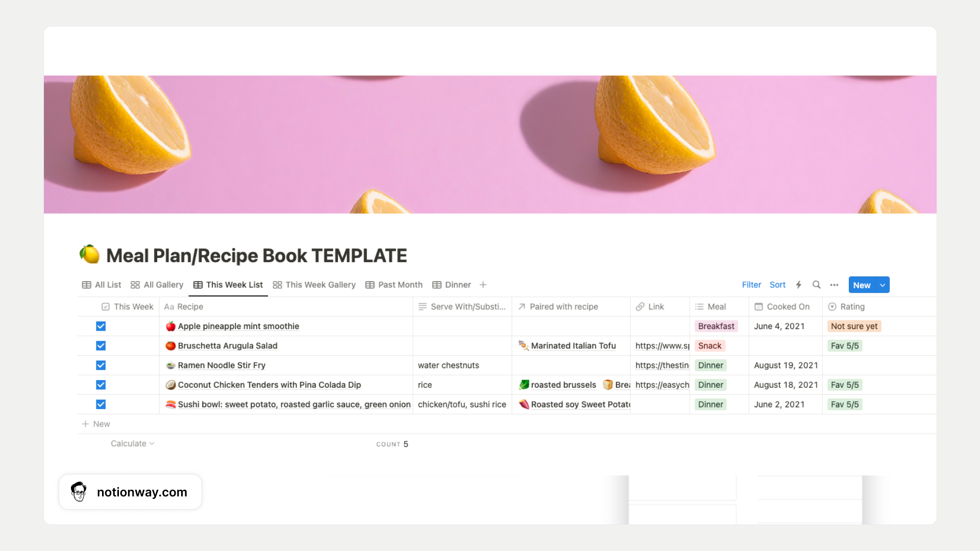Click the Sort button
This screenshot has width=980, height=551.
tap(777, 285)
